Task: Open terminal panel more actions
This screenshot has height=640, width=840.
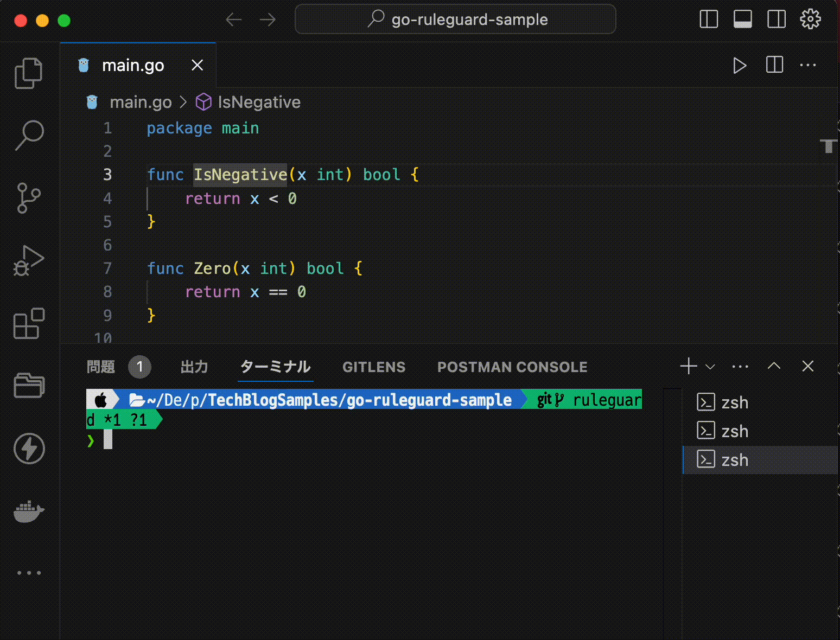Action: click(x=740, y=367)
